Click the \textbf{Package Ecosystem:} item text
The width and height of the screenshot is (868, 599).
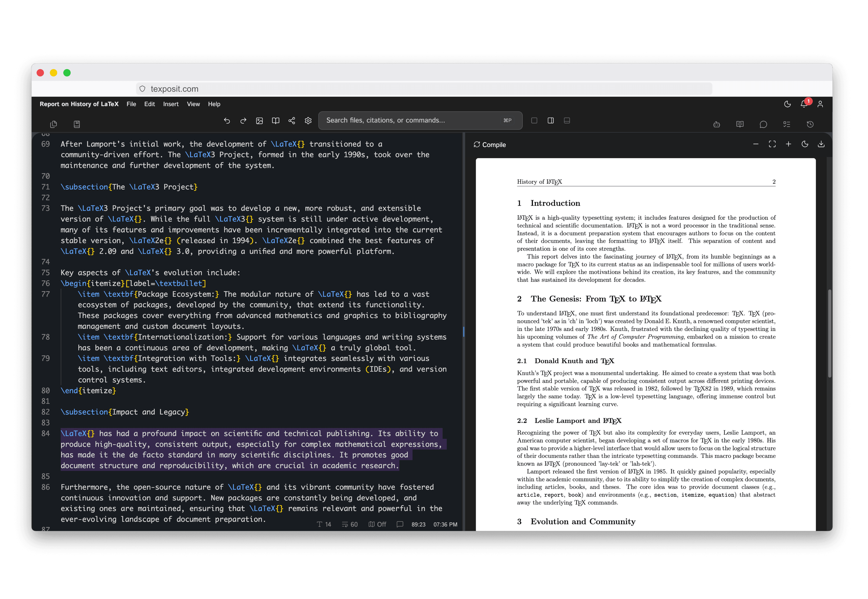coord(161,294)
